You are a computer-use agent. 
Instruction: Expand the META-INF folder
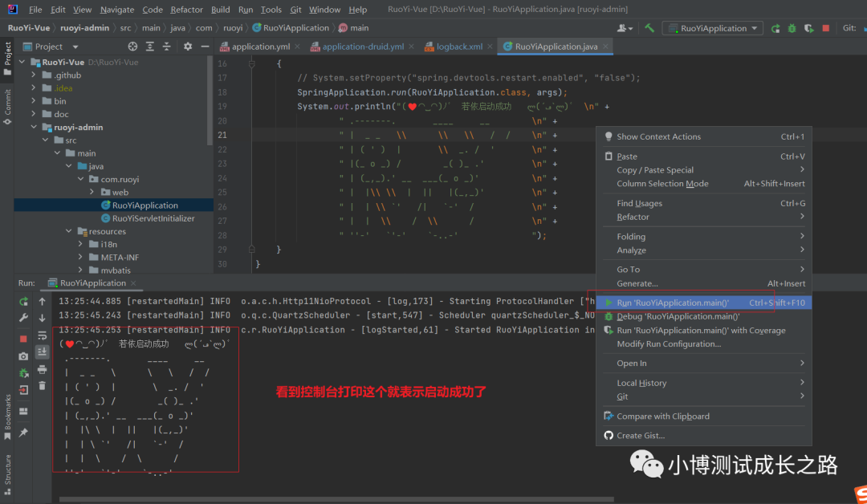point(80,257)
